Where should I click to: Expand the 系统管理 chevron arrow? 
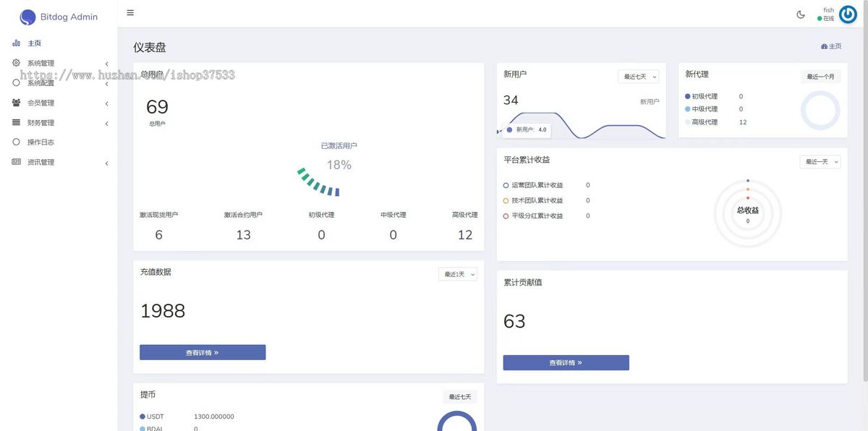pyautogui.click(x=106, y=64)
